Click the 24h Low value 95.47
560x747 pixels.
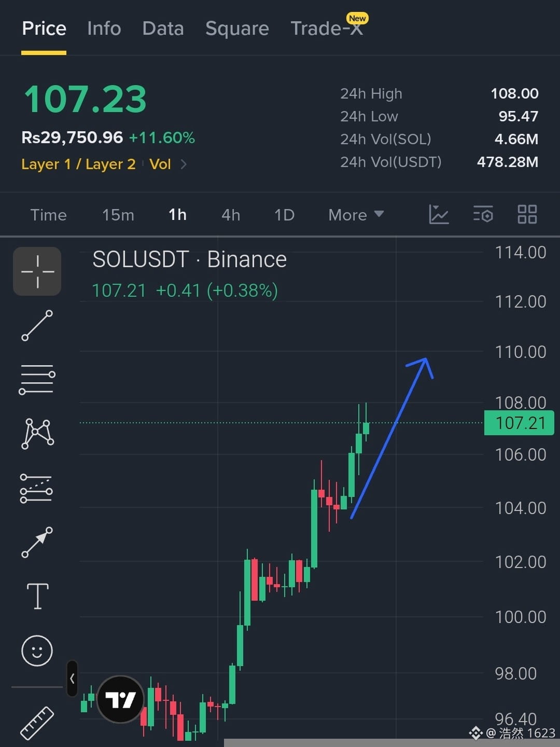[x=519, y=116]
